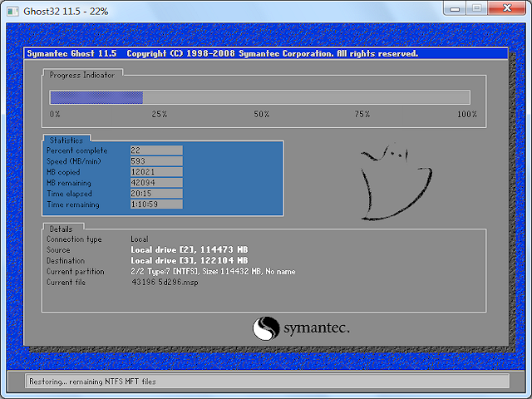Click the Current partition details text

tap(213, 272)
